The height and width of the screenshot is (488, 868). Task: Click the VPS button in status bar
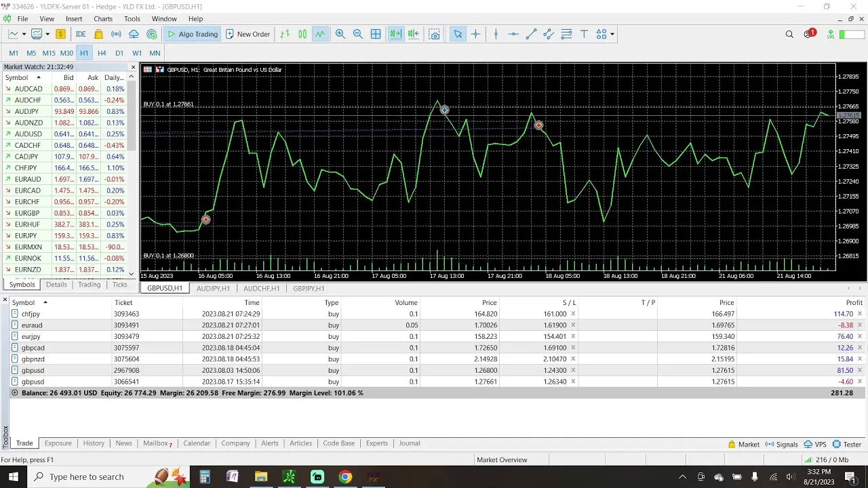815,445
